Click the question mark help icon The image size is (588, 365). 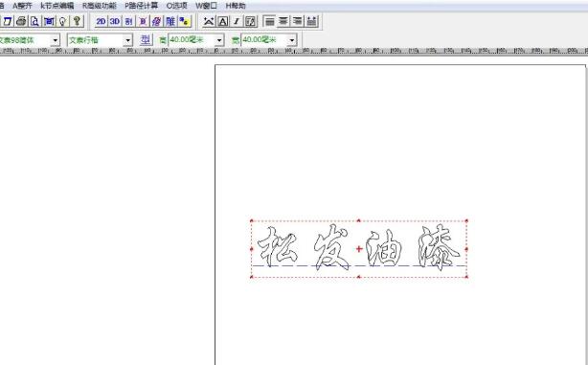coord(77,21)
